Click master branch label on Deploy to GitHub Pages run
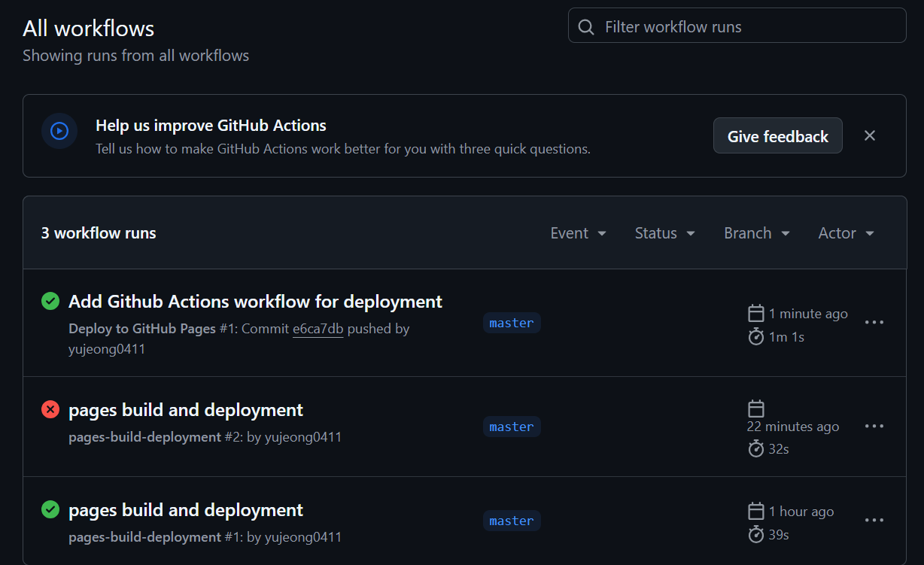 pos(512,323)
